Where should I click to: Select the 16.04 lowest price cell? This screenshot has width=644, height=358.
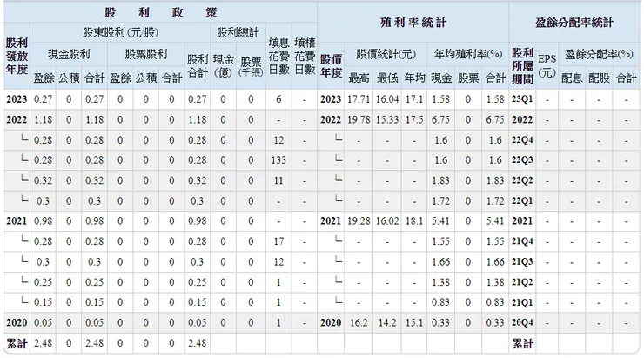pyautogui.click(x=387, y=99)
